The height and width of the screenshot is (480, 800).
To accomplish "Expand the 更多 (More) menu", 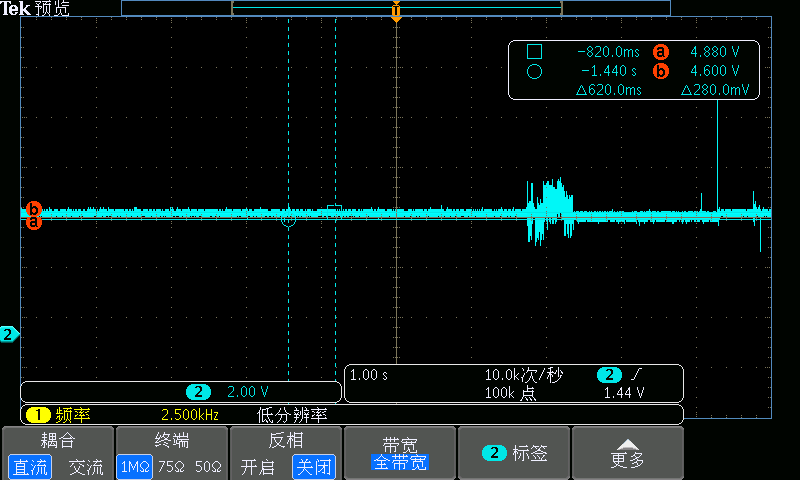I will click(627, 453).
